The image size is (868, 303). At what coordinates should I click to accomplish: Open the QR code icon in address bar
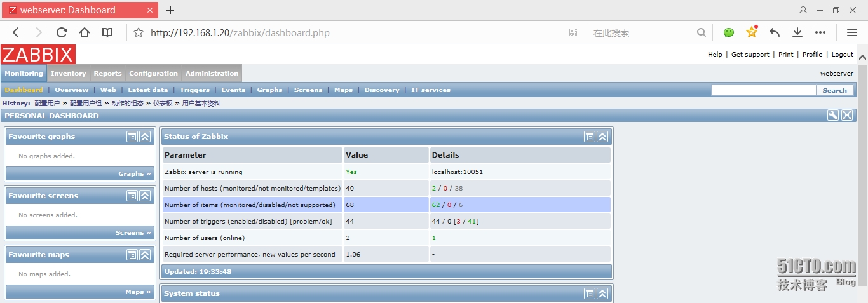[573, 32]
